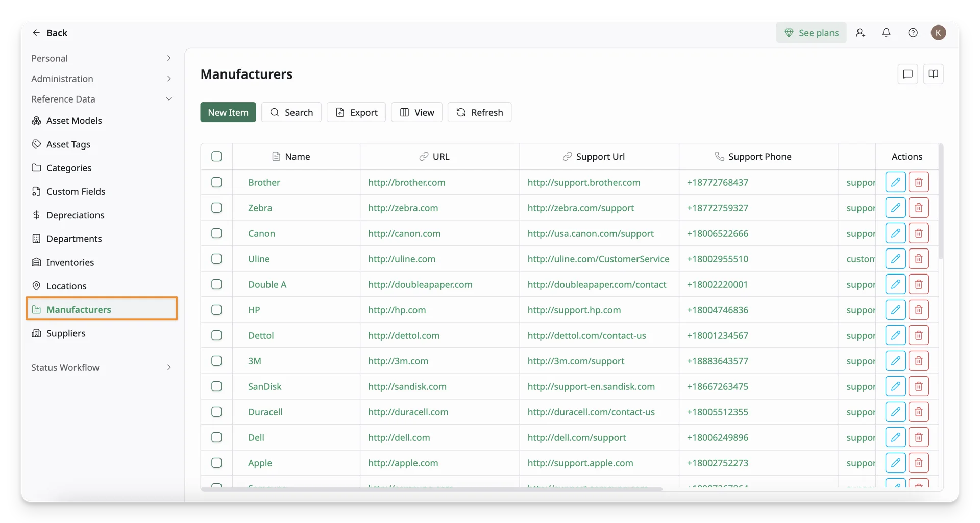Screen dimensions: 980x523
Task: Edit the HP manufacturer entry
Action: click(x=895, y=310)
